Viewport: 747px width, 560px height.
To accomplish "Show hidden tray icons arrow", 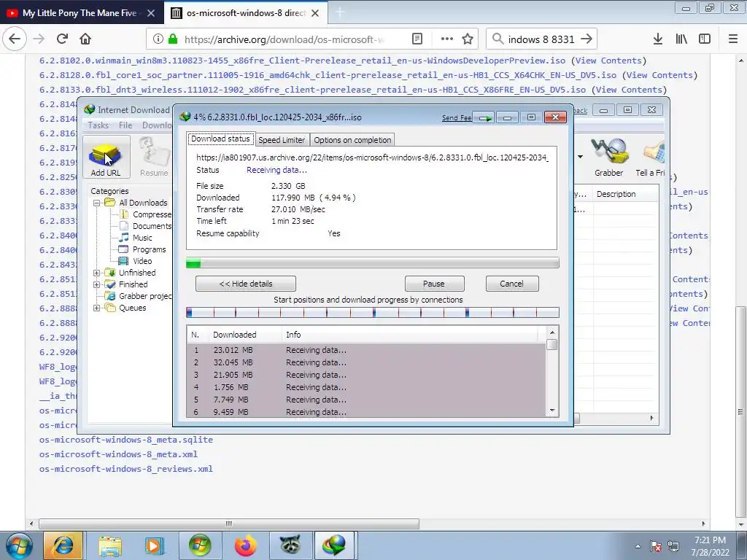I will 638,546.
